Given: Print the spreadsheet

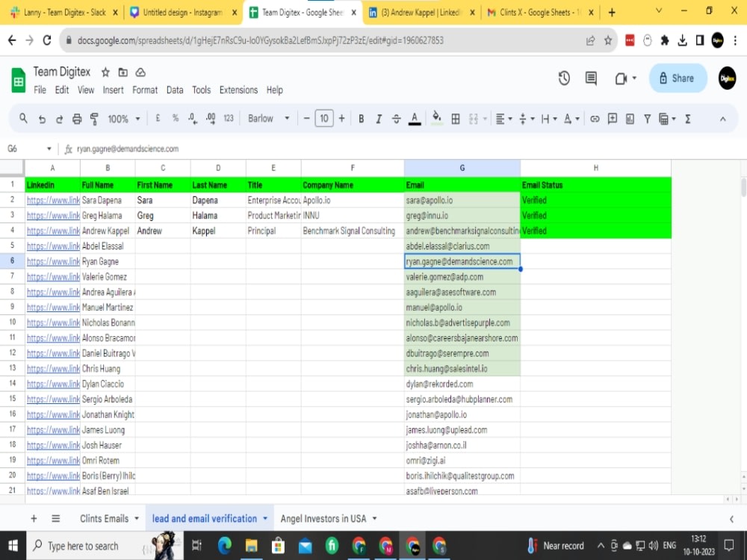Looking at the screenshot, I should 77,119.
